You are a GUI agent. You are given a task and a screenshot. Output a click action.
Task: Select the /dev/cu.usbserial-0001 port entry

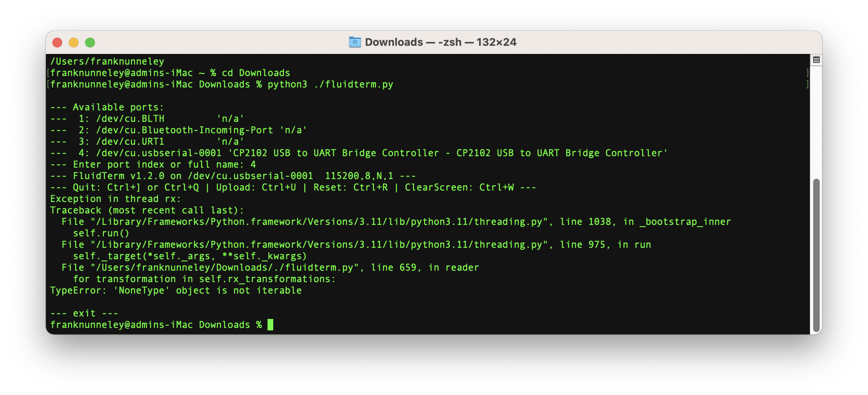tap(160, 153)
